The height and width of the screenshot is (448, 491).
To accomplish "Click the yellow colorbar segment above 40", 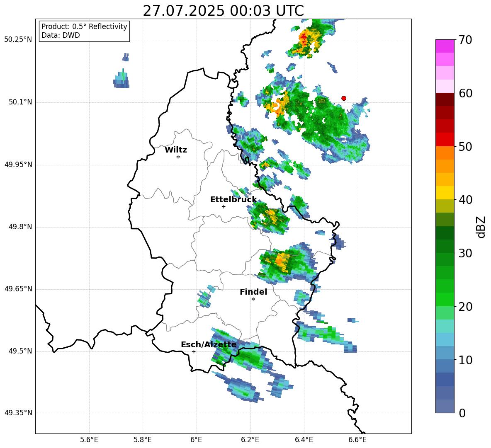I will point(445,193).
